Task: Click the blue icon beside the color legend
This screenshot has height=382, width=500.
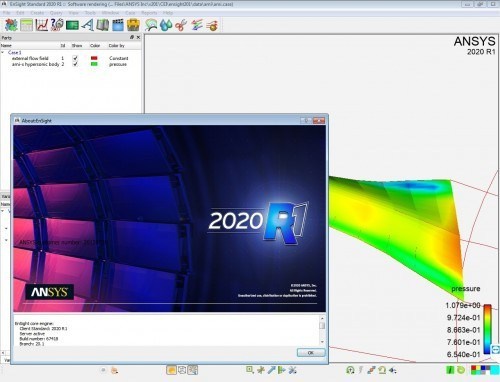Action: point(496,349)
